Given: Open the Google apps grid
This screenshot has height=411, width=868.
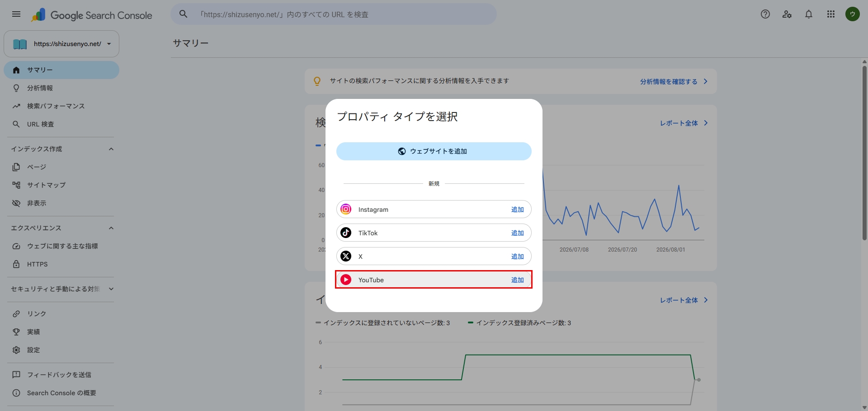Looking at the screenshot, I should (x=831, y=14).
